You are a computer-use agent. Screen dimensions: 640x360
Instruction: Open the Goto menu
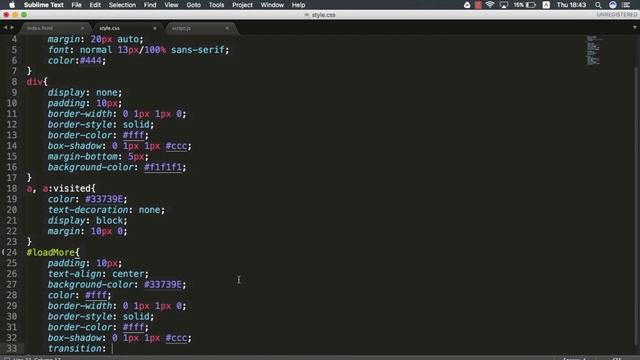pos(193,5)
